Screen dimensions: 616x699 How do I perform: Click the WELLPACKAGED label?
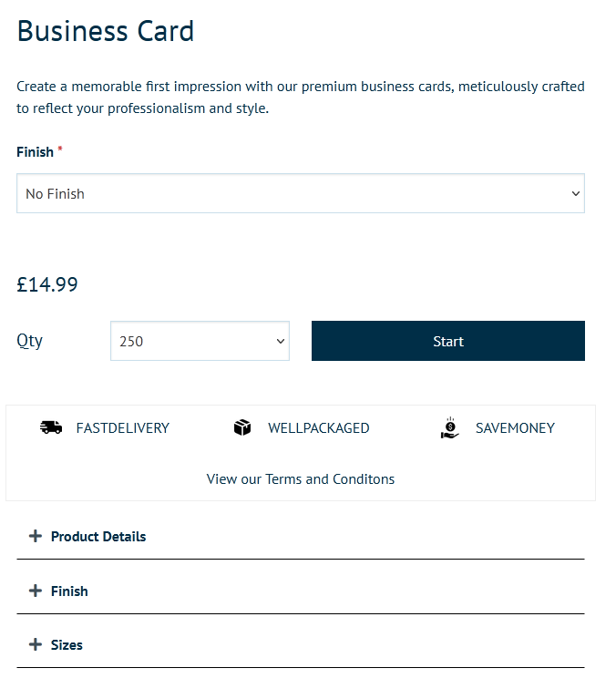[319, 428]
